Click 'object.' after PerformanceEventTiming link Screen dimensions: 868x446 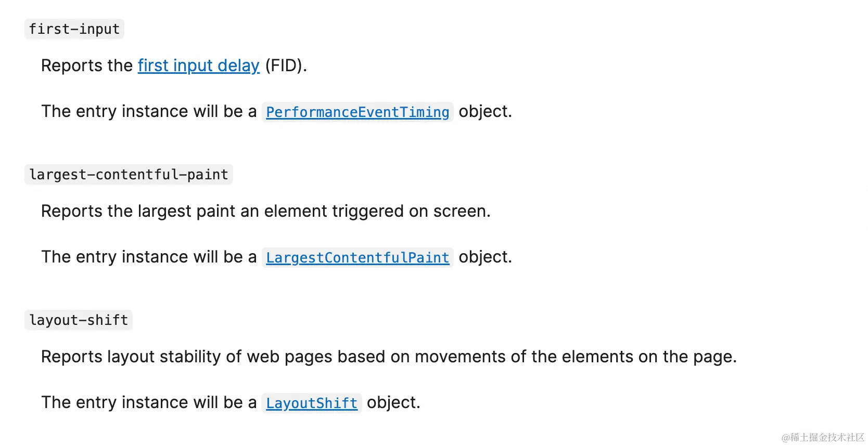tap(485, 112)
